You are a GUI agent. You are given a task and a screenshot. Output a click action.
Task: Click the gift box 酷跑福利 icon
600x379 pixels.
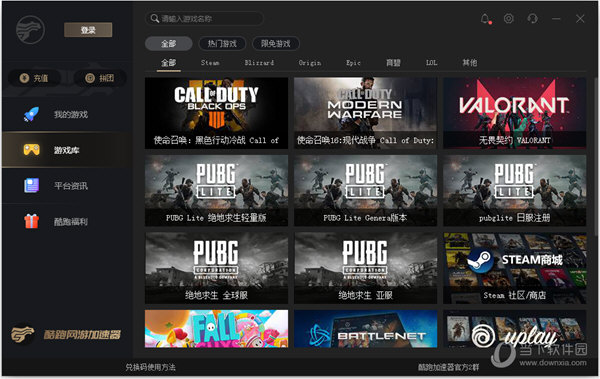(x=31, y=221)
